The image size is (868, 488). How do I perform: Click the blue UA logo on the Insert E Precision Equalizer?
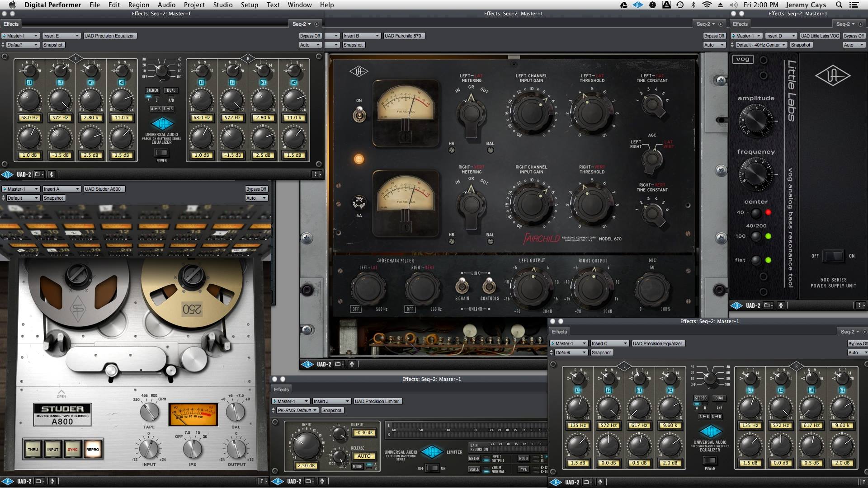coord(162,123)
